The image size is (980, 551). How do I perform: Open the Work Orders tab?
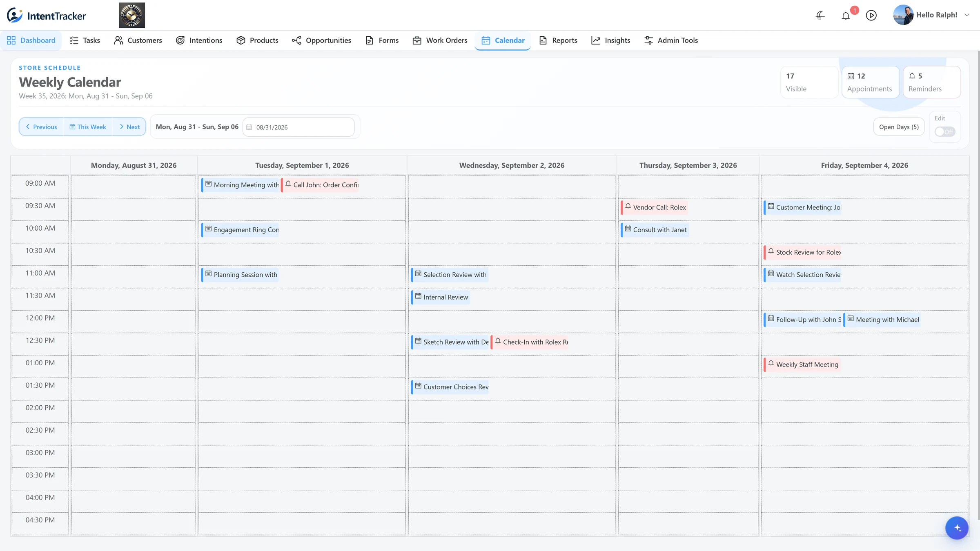(440, 40)
